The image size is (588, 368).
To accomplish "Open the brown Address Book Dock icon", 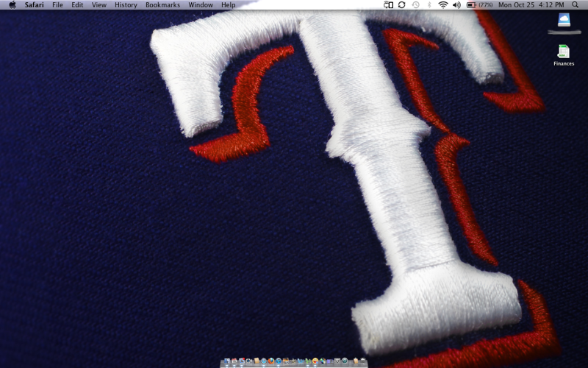I will [x=257, y=361].
